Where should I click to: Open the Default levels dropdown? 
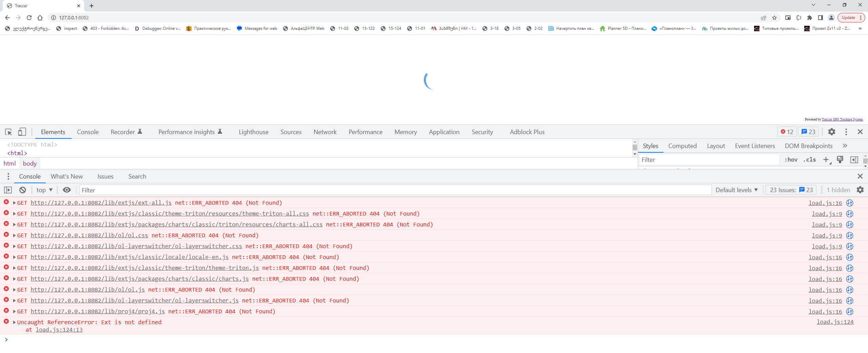(x=736, y=190)
